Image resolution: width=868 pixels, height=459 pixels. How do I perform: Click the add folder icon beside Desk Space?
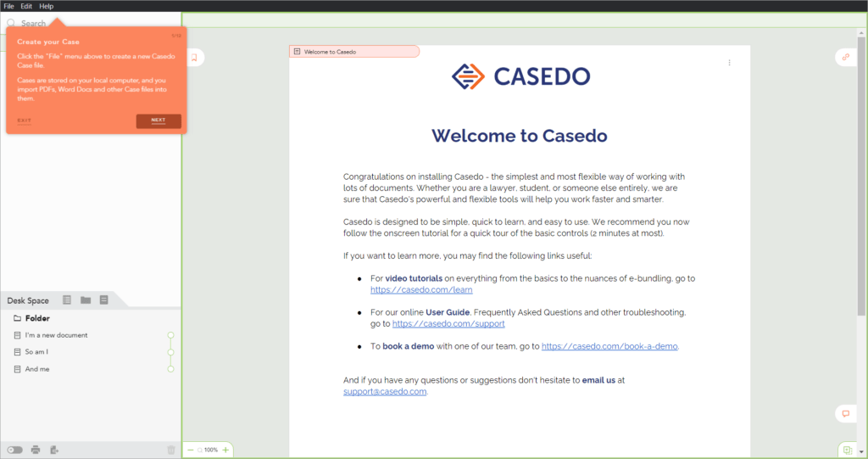point(86,299)
